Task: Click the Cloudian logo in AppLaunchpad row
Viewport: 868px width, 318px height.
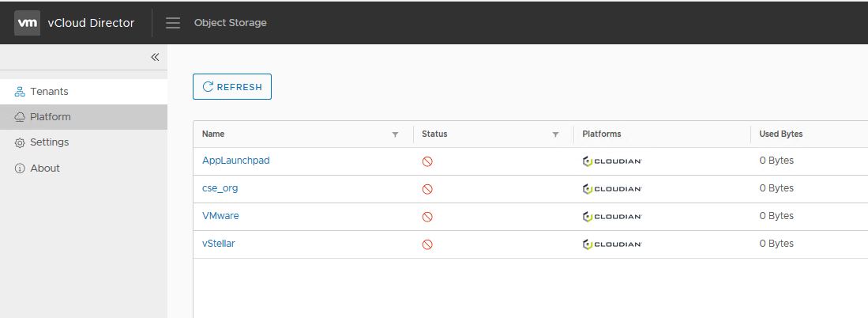Action: pyautogui.click(x=612, y=161)
